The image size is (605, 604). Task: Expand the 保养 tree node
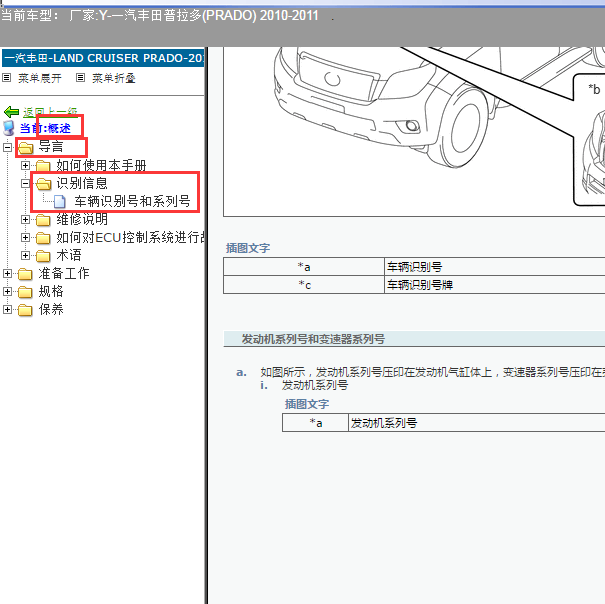point(7,309)
